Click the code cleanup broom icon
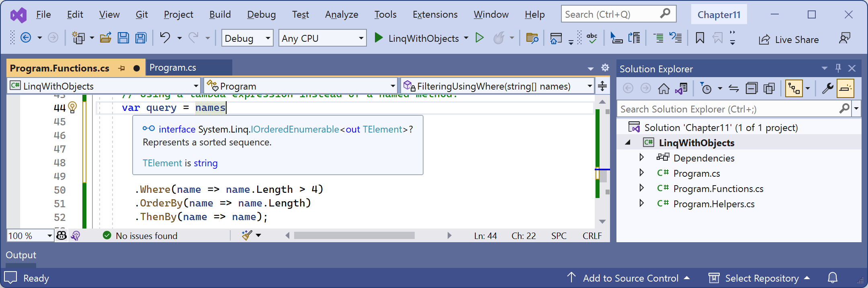This screenshot has width=868, height=288. pyautogui.click(x=247, y=235)
